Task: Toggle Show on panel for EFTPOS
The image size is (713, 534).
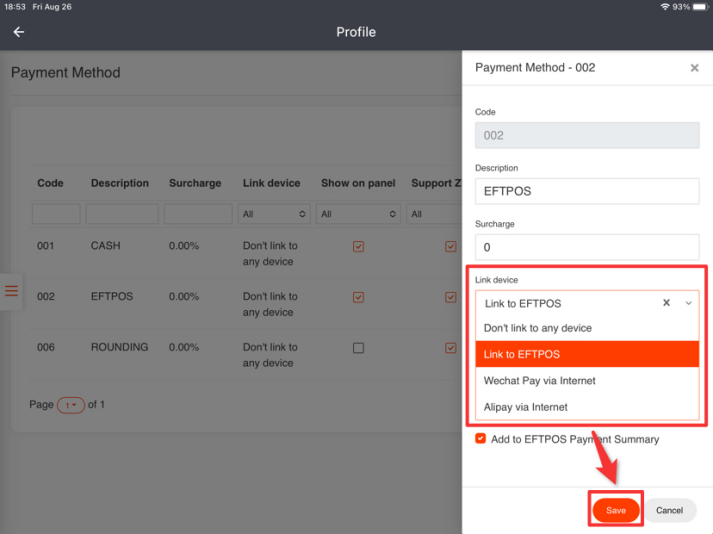Action: 358,297
